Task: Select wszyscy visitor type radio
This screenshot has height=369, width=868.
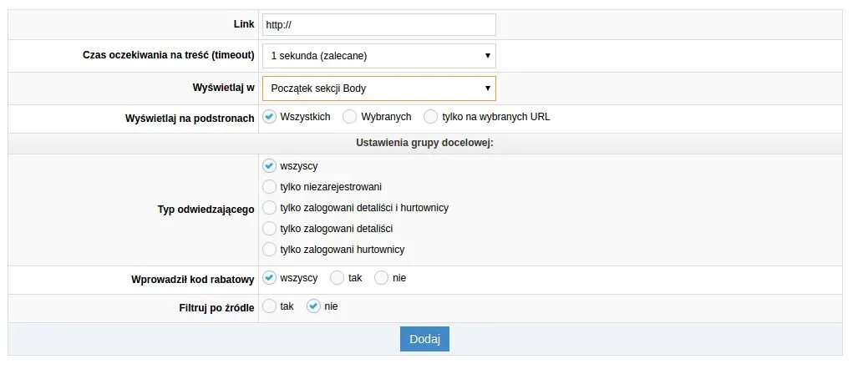Action: point(270,166)
